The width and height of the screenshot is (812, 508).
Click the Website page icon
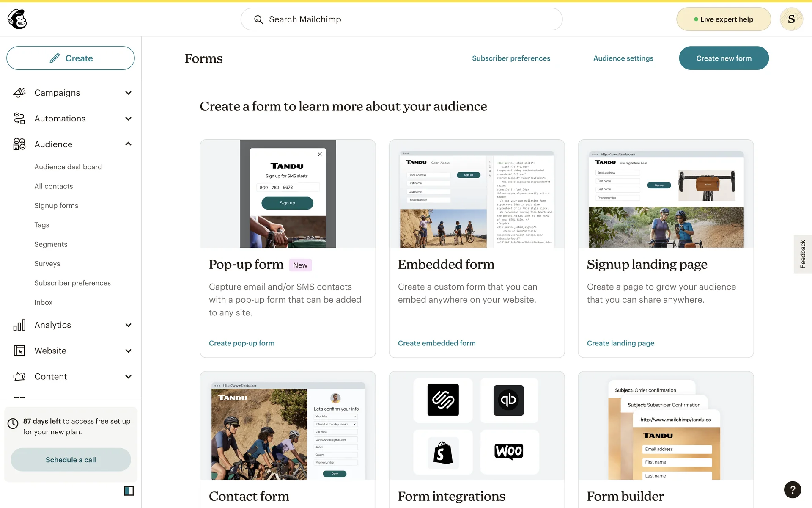[19, 351]
